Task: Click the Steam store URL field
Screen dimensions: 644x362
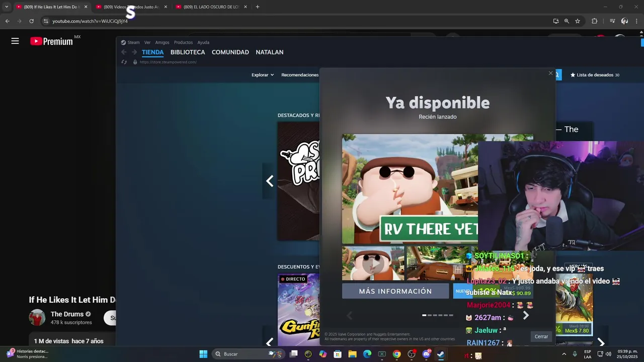Action: click(168, 62)
